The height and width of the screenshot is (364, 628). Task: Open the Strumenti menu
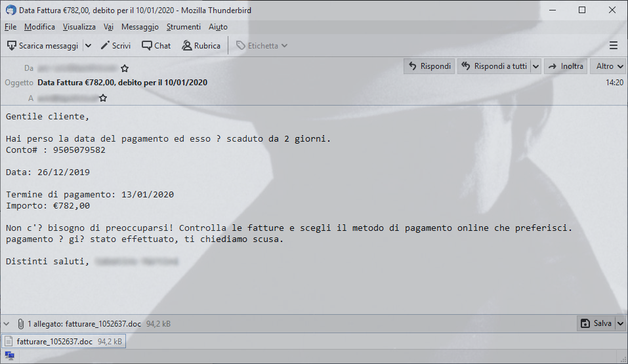pyautogui.click(x=184, y=27)
